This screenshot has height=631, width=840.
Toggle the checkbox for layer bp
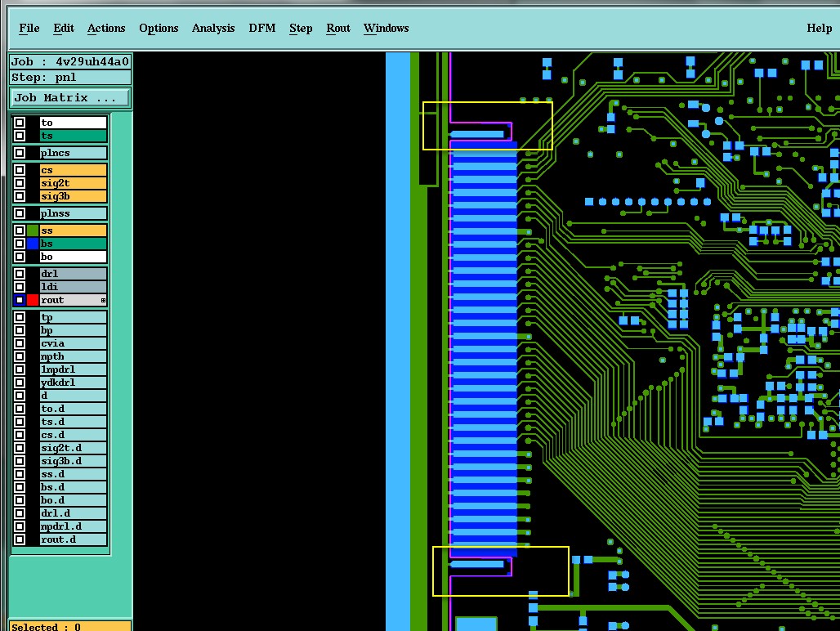20,330
